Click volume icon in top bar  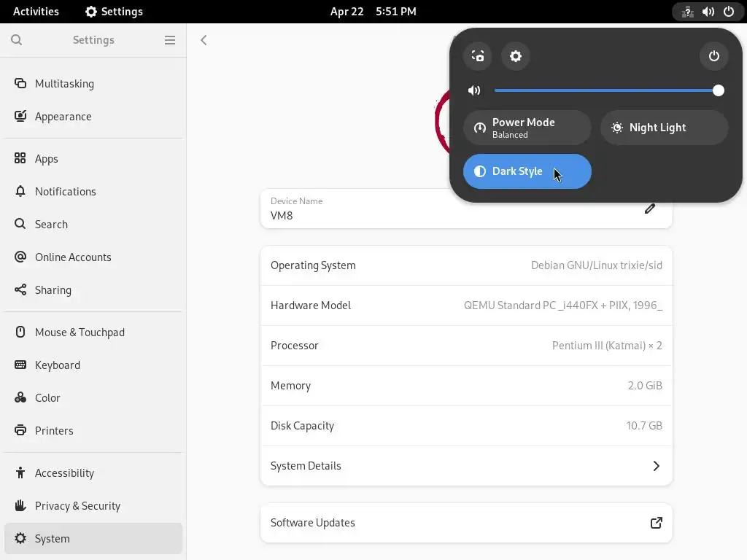pos(708,12)
